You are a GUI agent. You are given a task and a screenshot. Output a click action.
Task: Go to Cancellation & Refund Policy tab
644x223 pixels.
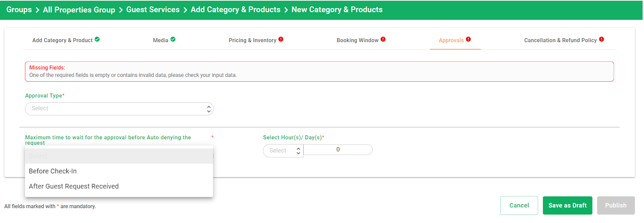560,40
